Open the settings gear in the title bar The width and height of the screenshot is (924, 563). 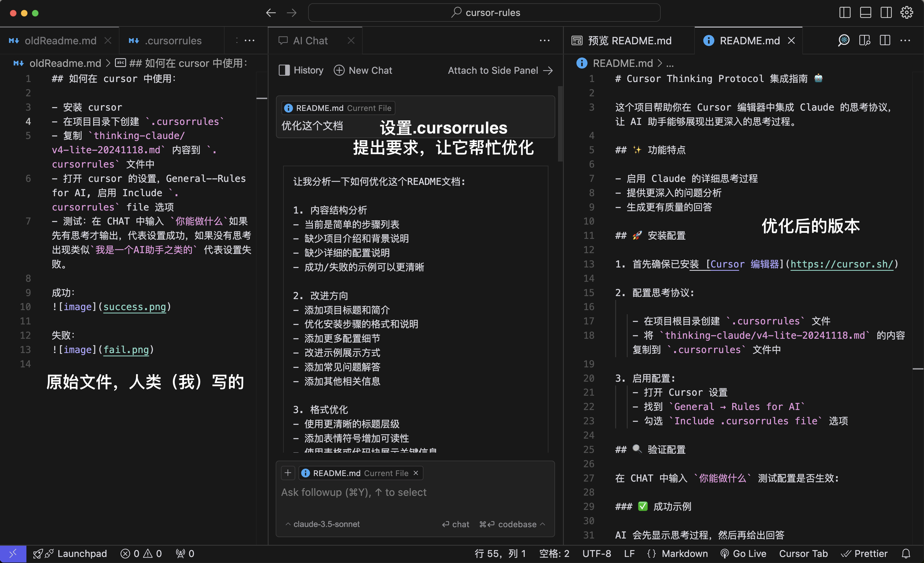(x=907, y=13)
